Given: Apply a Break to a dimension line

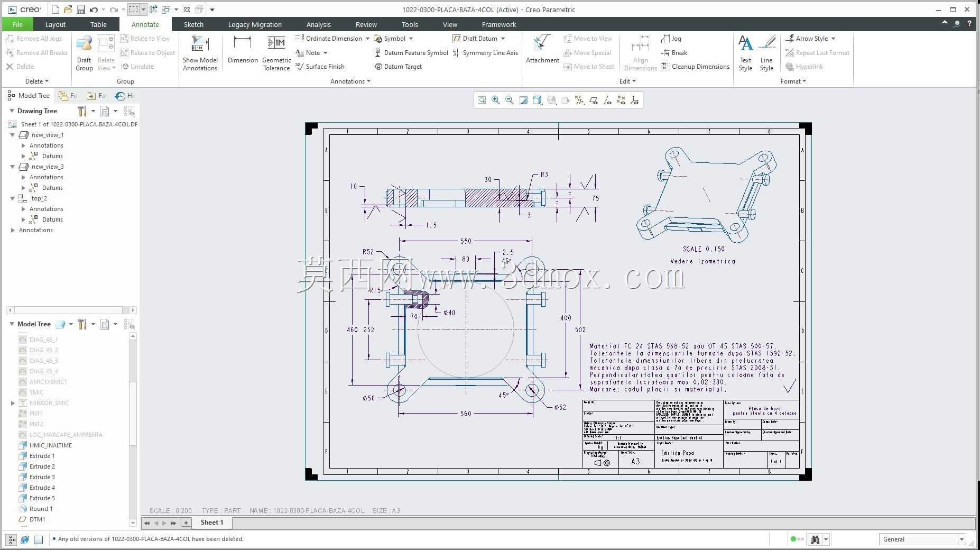Looking at the screenshot, I should (x=674, y=53).
